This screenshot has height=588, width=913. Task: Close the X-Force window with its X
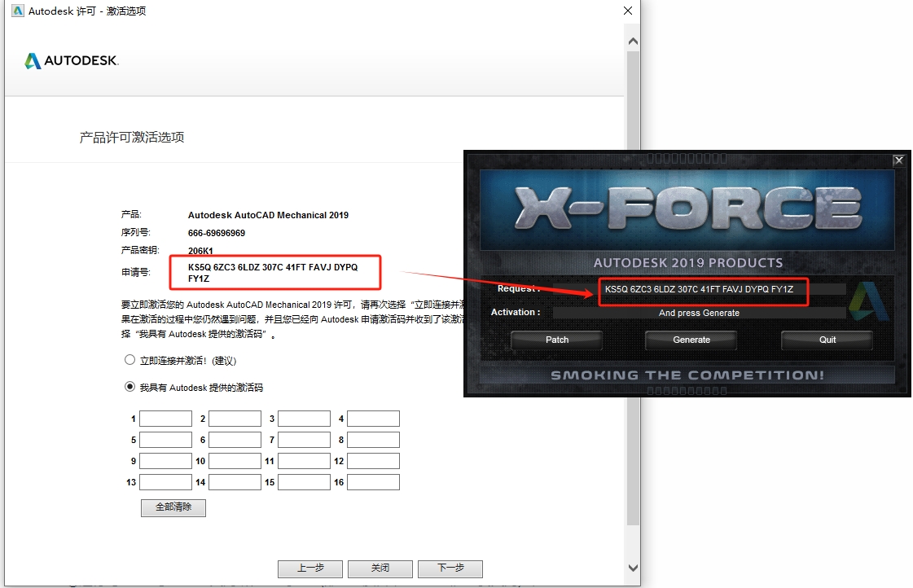click(x=899, y=160)
